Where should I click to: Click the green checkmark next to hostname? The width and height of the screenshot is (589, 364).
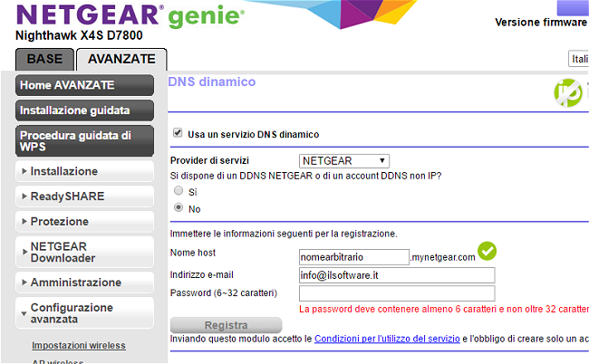click(x=487, y=251)
